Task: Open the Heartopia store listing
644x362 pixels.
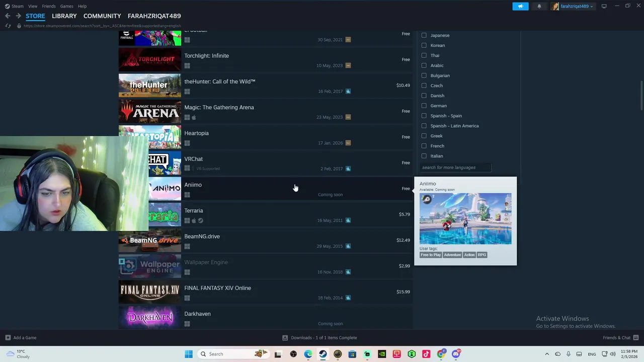Action: (266, 137)
